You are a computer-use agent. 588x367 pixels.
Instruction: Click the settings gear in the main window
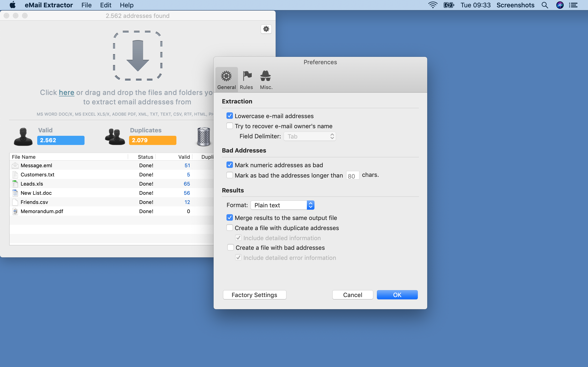coord(266,29)
